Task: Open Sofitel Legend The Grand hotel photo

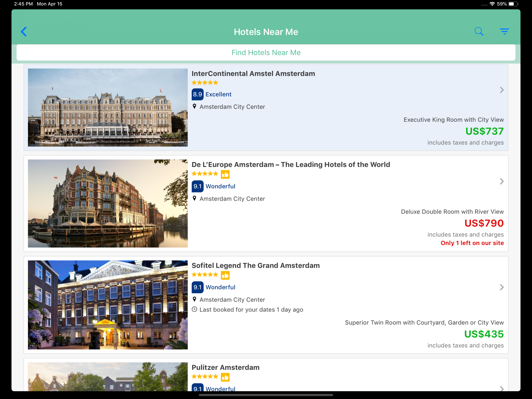Action: point(108,305)
